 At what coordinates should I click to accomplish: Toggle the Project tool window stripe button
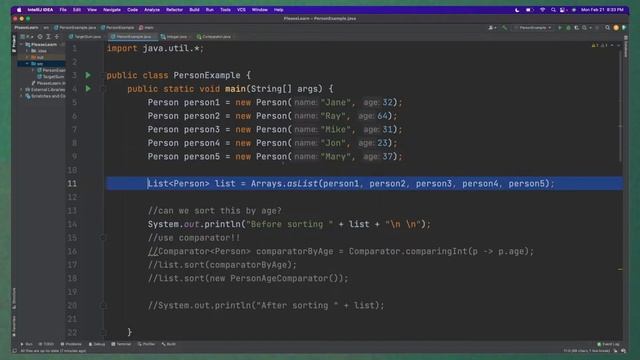click(14, 43)
